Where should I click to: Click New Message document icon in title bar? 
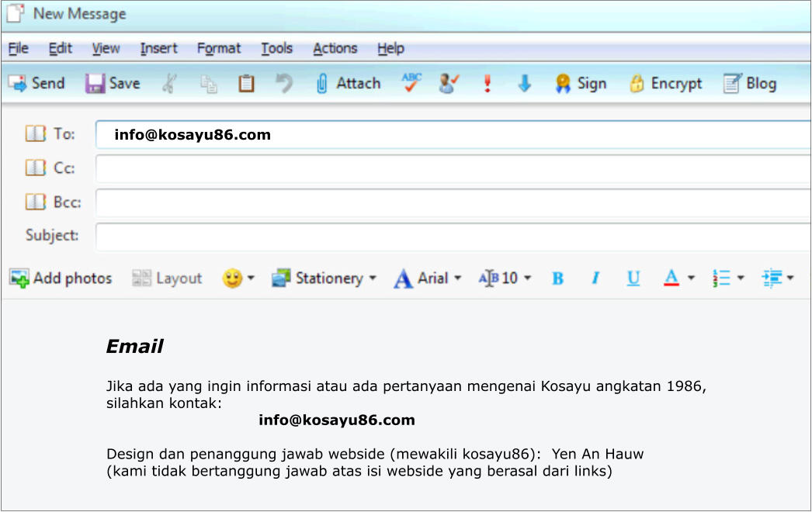click(15, 13)
